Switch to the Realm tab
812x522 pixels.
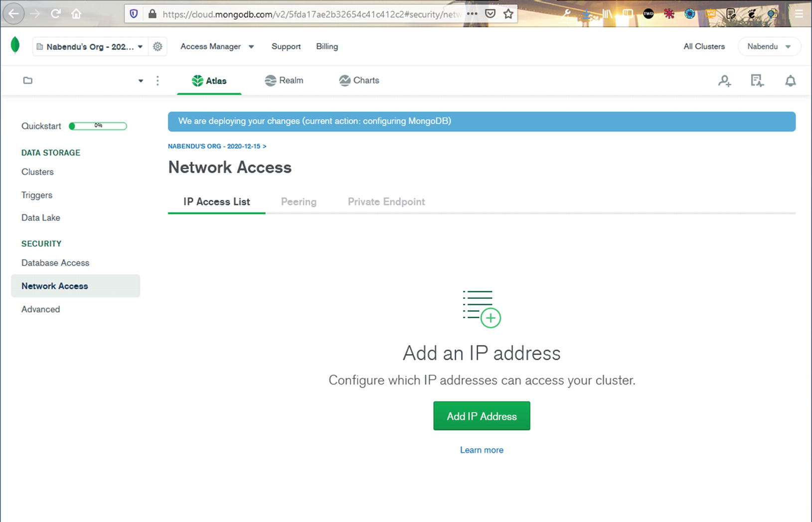click(284, 81)
